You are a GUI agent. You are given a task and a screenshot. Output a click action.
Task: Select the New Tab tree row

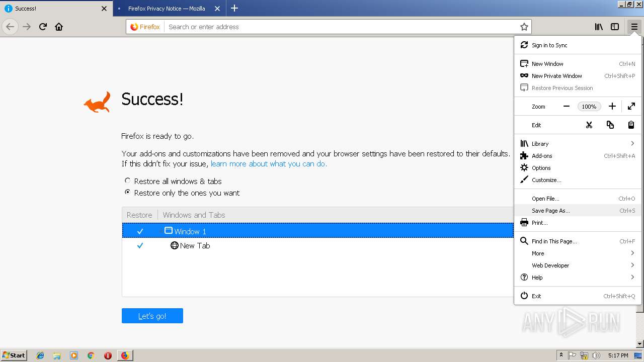tap(317, 245)
